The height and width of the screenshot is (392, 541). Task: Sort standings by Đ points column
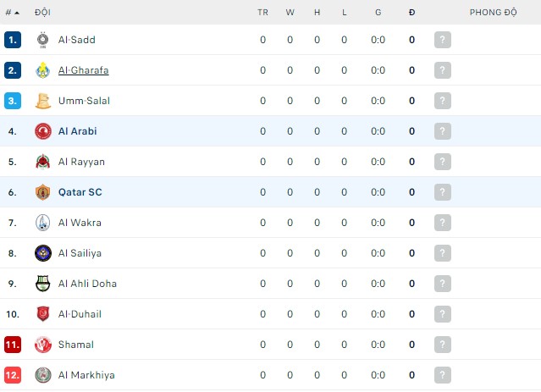(x=411, y=13)
